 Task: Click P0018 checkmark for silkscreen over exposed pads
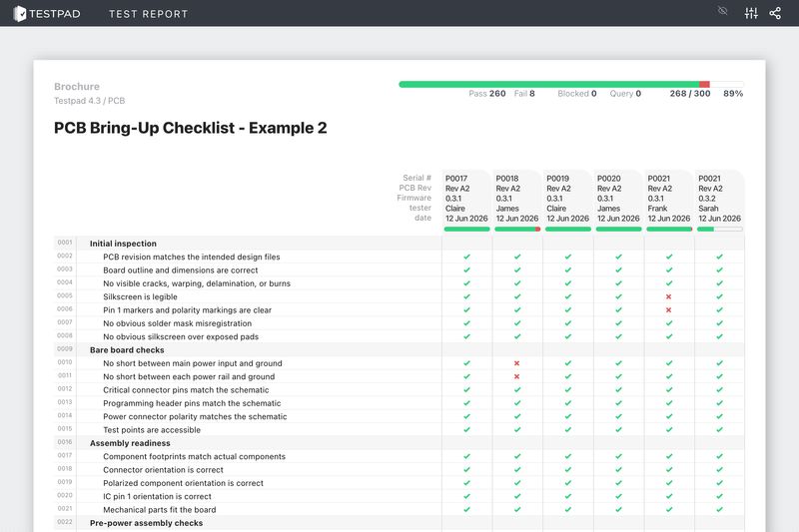tap(517, 336)
